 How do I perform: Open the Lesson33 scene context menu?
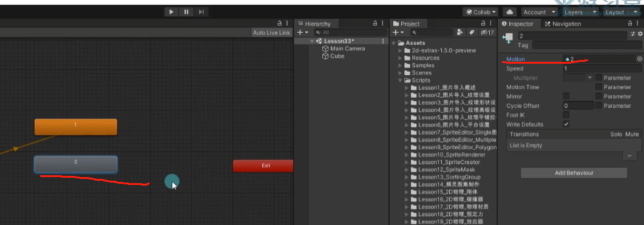click(383, 41)
